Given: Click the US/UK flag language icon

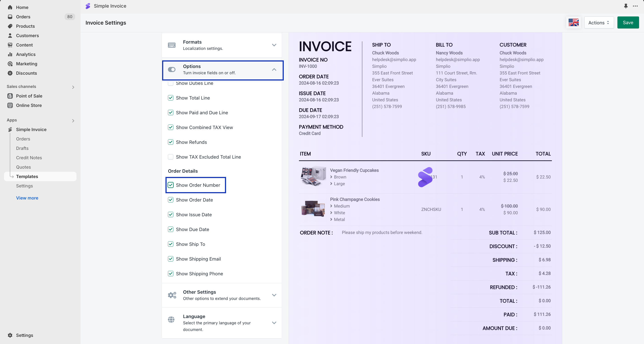Looking at the screenshot, I should (574, 23).
